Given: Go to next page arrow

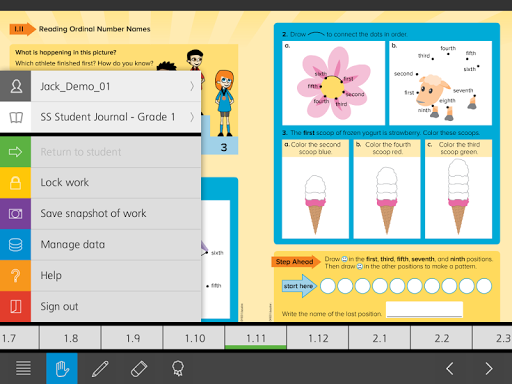Looking at the screenshot, I should [x=489, y=368].
